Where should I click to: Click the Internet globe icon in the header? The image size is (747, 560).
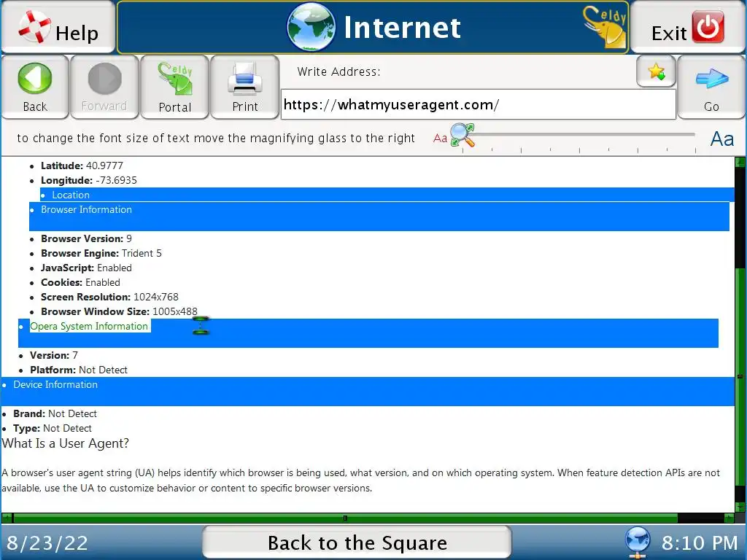point(311,27)
